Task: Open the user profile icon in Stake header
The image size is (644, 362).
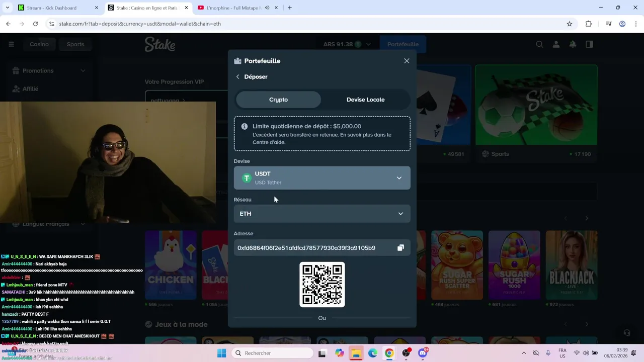Action: [x=556, y=44]
